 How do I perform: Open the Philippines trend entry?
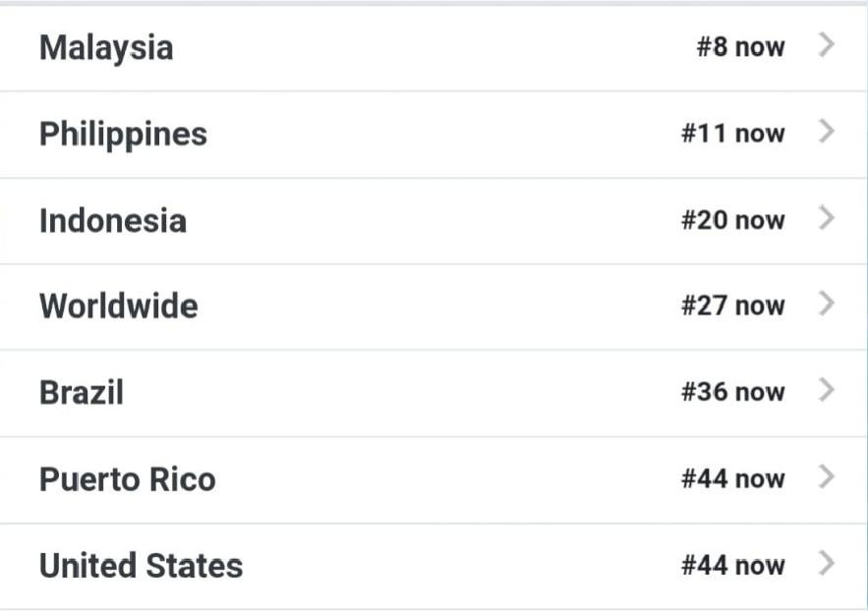[123, 134]
